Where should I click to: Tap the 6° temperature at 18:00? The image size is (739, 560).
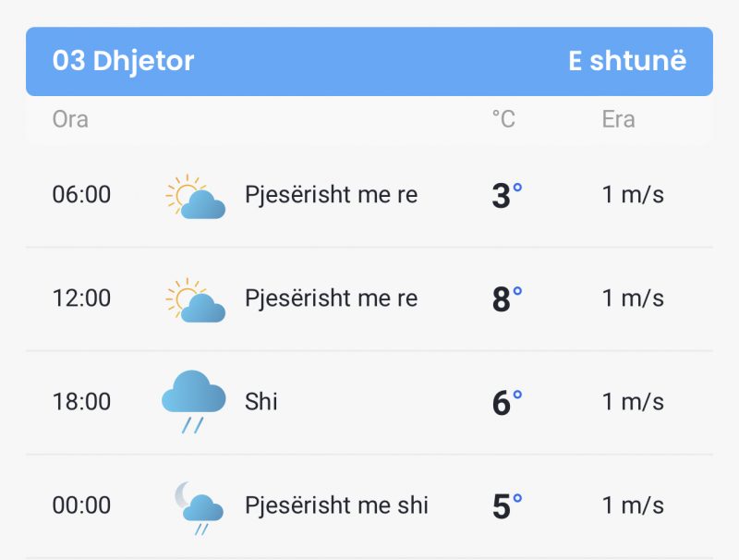(506, 403)
